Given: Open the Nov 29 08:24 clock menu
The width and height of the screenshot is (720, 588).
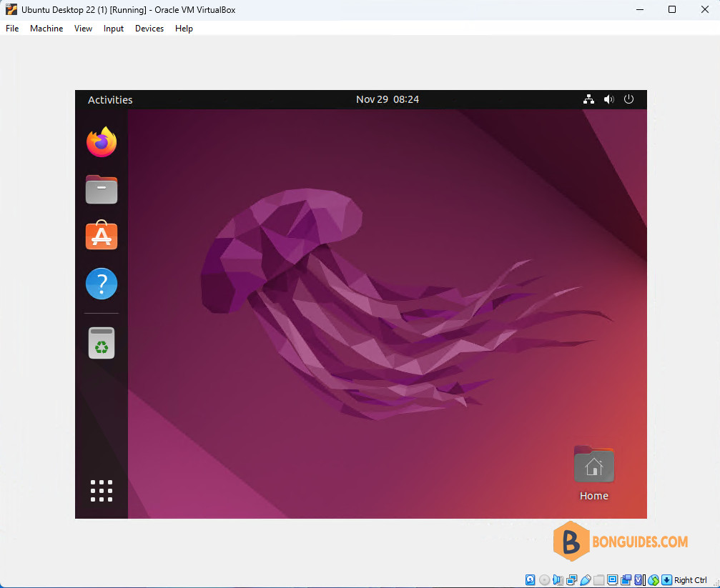Looking at the screenshot, I should pyautogui.click(x=388, y=99).
